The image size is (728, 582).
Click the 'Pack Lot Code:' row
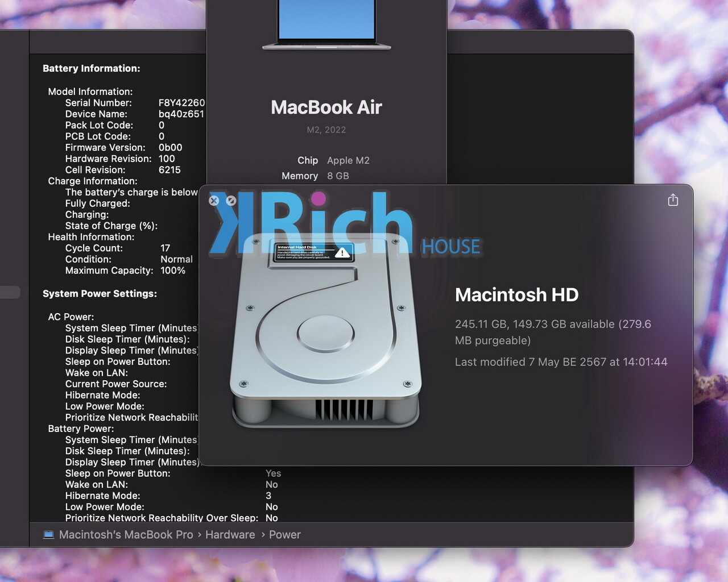click(115, 125)
